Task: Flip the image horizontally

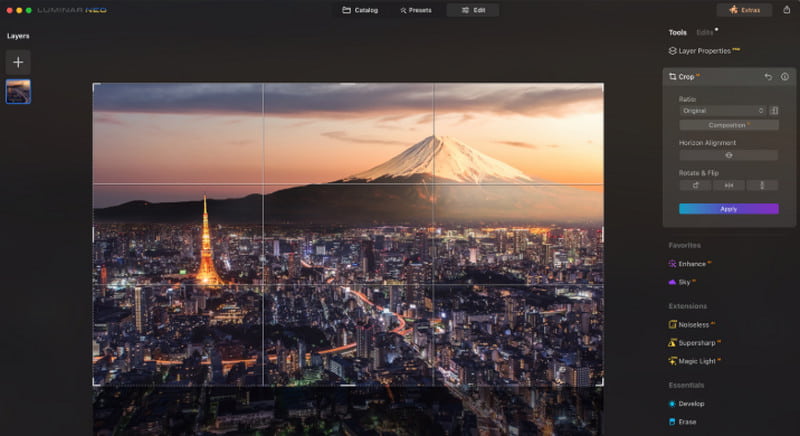Action: pos(729,186)
